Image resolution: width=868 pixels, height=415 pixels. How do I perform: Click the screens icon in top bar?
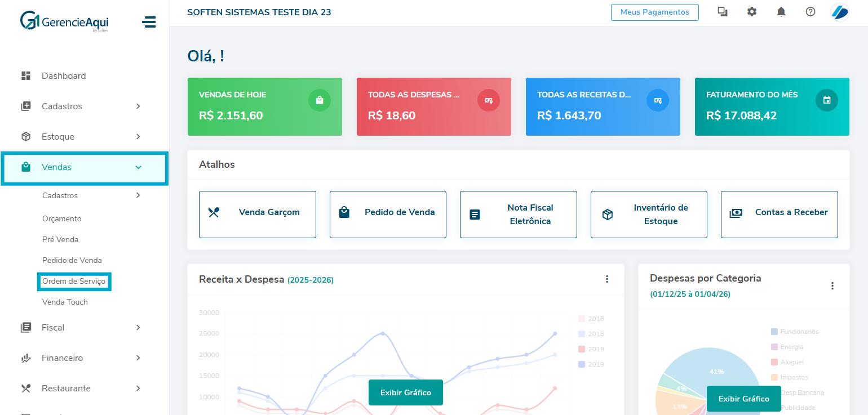pos(722,12)
